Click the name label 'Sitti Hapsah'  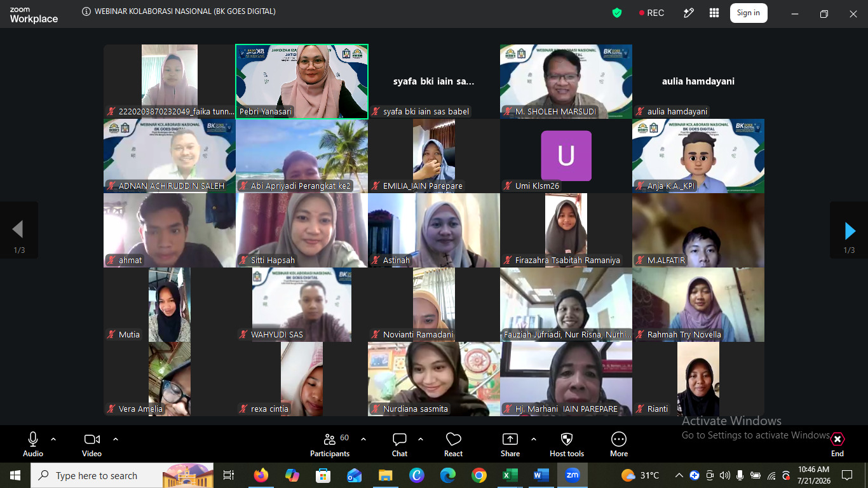(273, 261)
